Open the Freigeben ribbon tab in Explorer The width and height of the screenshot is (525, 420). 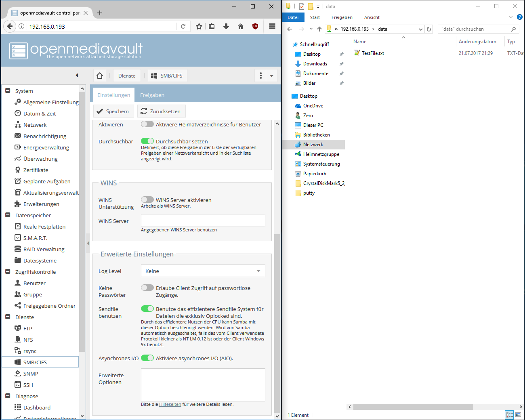tap(342, 17)
